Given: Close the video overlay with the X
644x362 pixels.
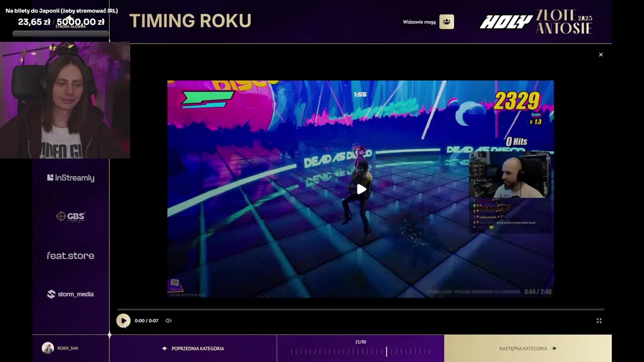Looking at the screenshot, I should pyautogui.click(x=601, y=55).
